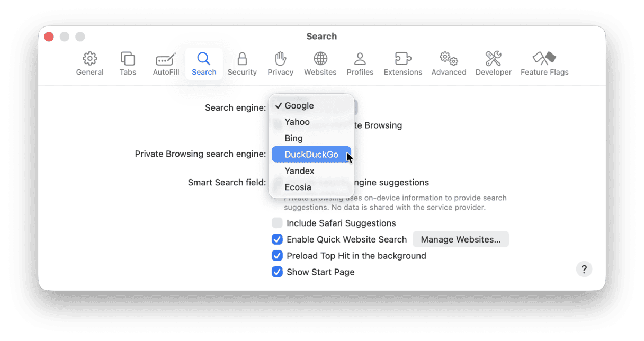The width and height of the screenshot is (644, 341).
Task: Open the General settings pane
Action: (90, 62)
